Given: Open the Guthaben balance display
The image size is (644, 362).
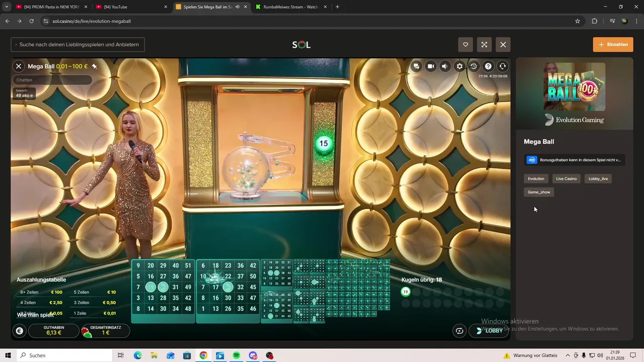Looking at the screenshot, I should click(53, 330).
